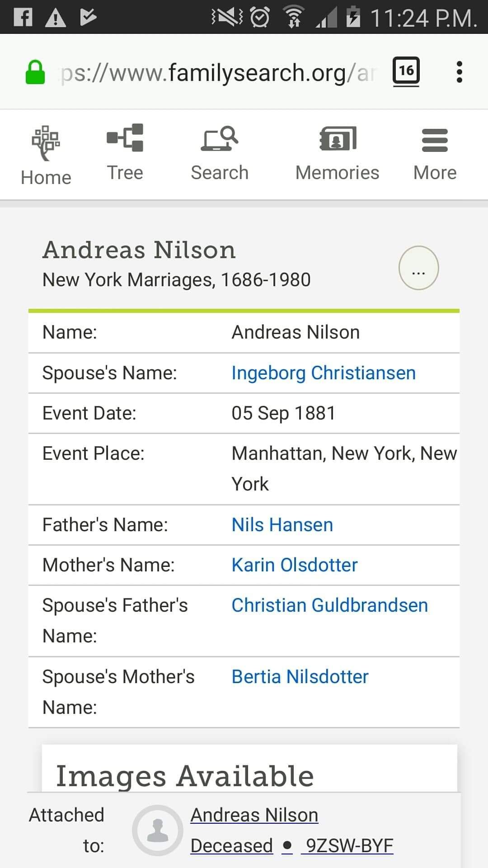Open browser three-dot overflow menu
Image resolution: width=488 pixels, height=868 pixels.
(459, 72)
